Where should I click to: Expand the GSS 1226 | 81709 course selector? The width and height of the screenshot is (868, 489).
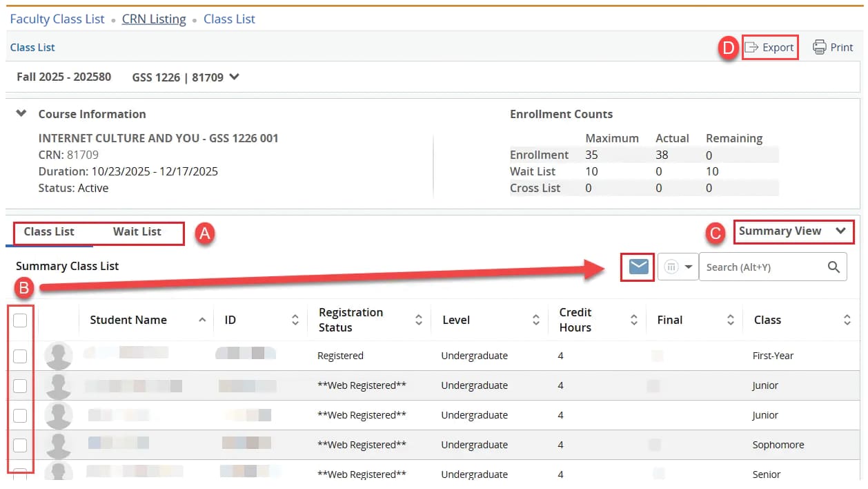pyautogui.click(x=234, y=77)
